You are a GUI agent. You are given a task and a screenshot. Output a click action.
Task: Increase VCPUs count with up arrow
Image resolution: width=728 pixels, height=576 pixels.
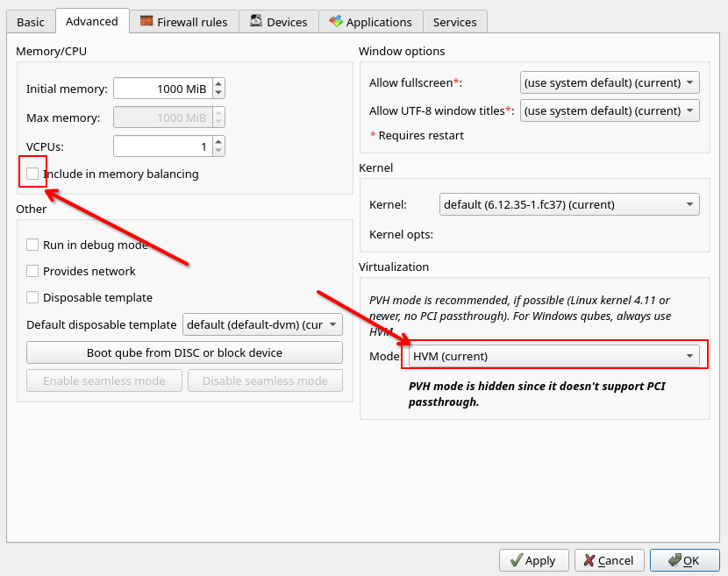pos(218,142)
